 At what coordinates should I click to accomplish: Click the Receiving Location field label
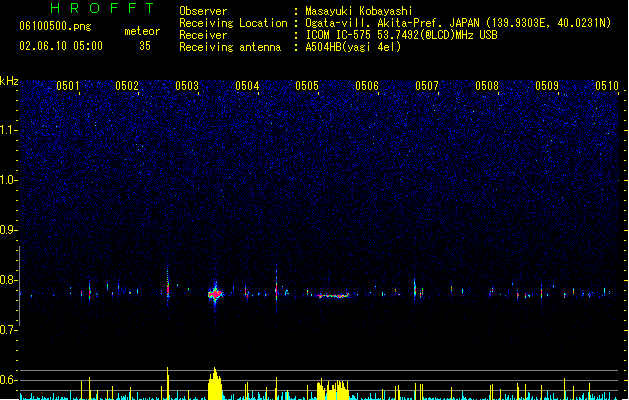[x=233, y=23]
